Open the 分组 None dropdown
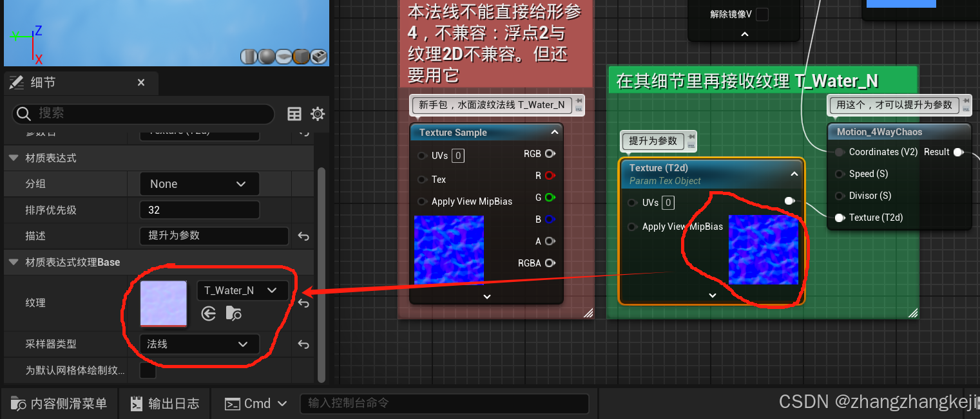Viewport: 980px width, 419px height. pyautogui.click(x=199, y=183)
